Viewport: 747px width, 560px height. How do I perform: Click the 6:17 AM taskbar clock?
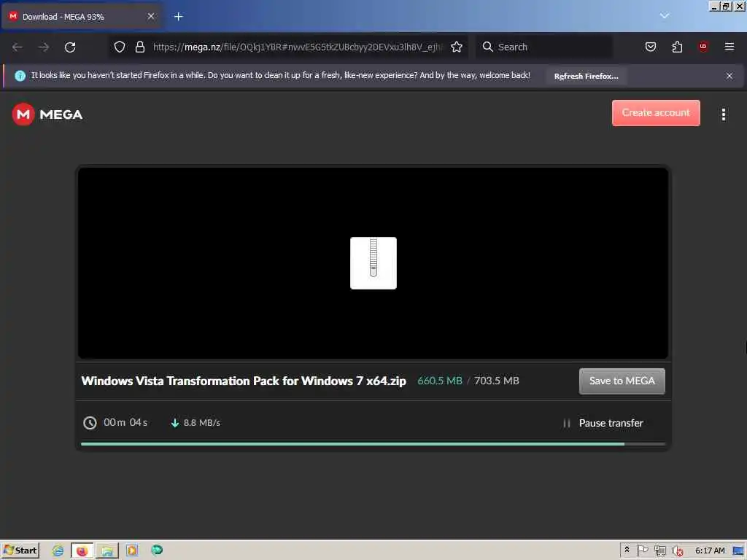[x=710, y=551]
